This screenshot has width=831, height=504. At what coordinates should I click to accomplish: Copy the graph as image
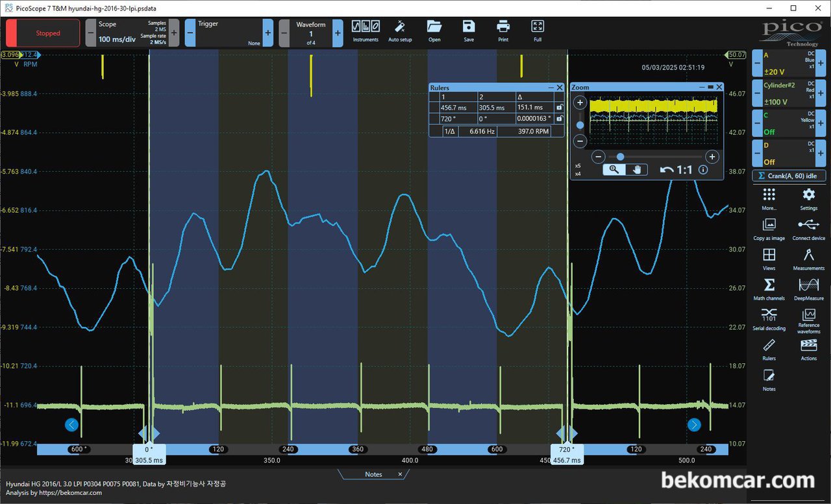769,229
